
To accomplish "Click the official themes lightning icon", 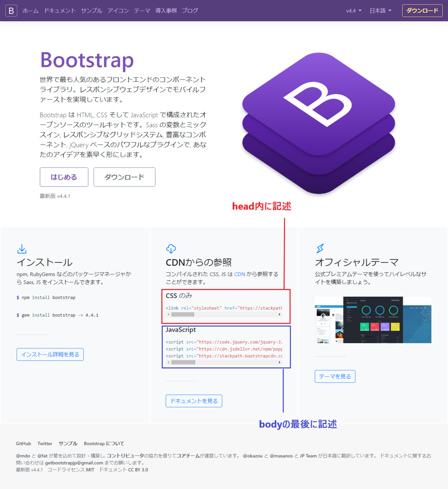I will click(320, 248).
